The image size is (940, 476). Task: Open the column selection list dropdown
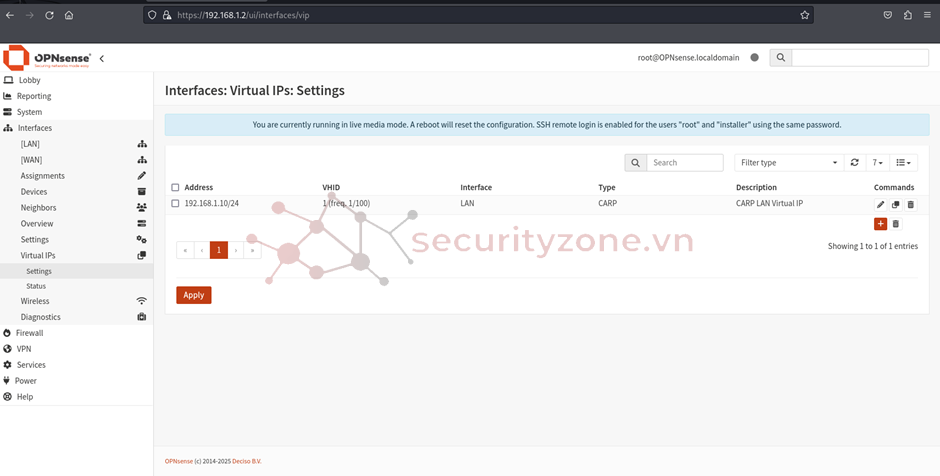[x=903, y=162]
